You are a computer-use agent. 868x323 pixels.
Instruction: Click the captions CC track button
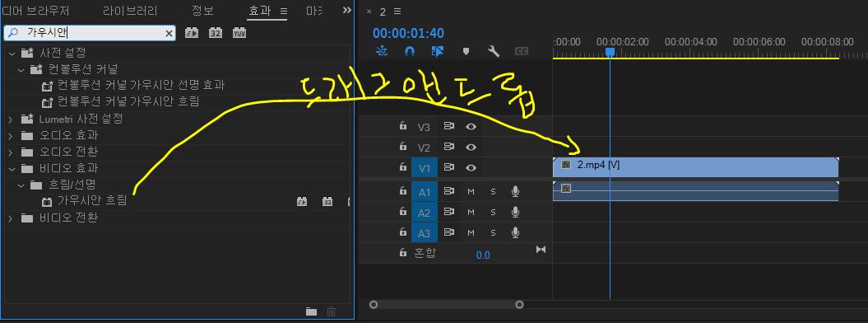pyautogui.click(x=522, y=51)
